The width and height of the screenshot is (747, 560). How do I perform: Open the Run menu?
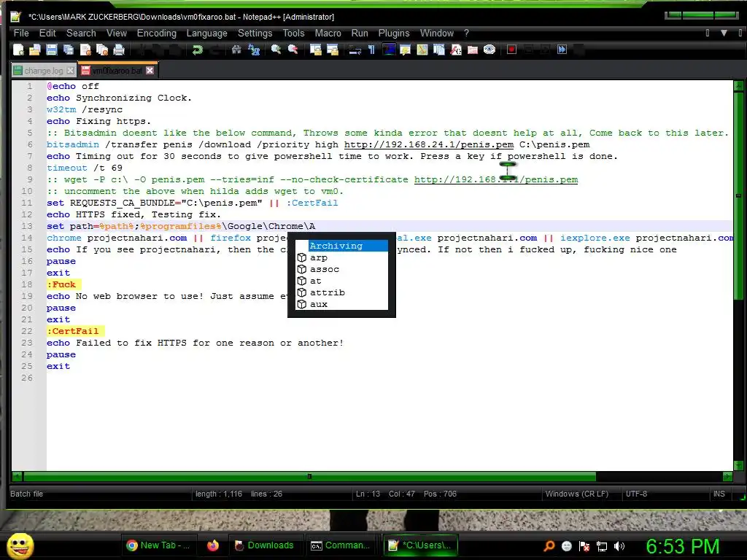[360, 33]
